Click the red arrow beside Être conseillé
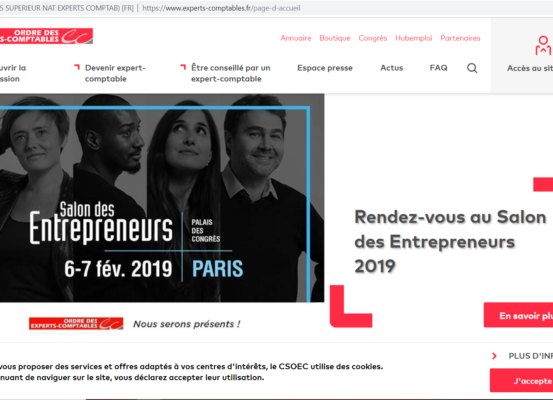 (183, 67)
